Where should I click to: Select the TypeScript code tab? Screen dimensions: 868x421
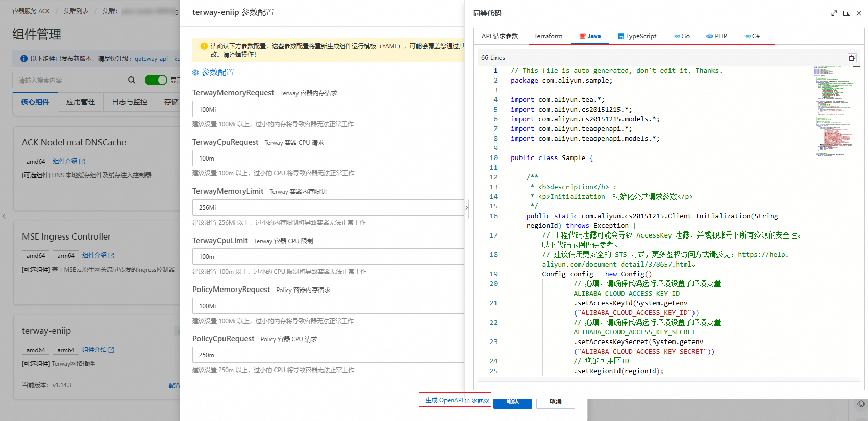pos(637,36)
